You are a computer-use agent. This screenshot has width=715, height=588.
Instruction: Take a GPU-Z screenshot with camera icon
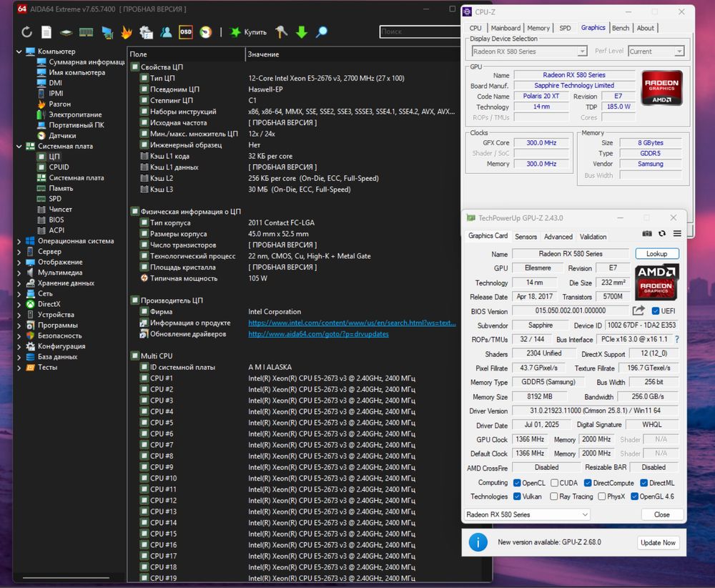(x=646, y=234)
